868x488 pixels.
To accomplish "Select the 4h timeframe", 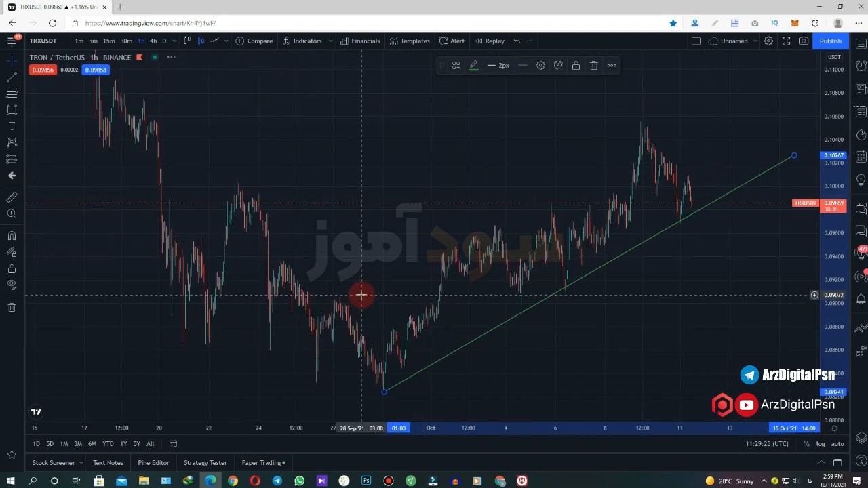I will pos(153,41).
